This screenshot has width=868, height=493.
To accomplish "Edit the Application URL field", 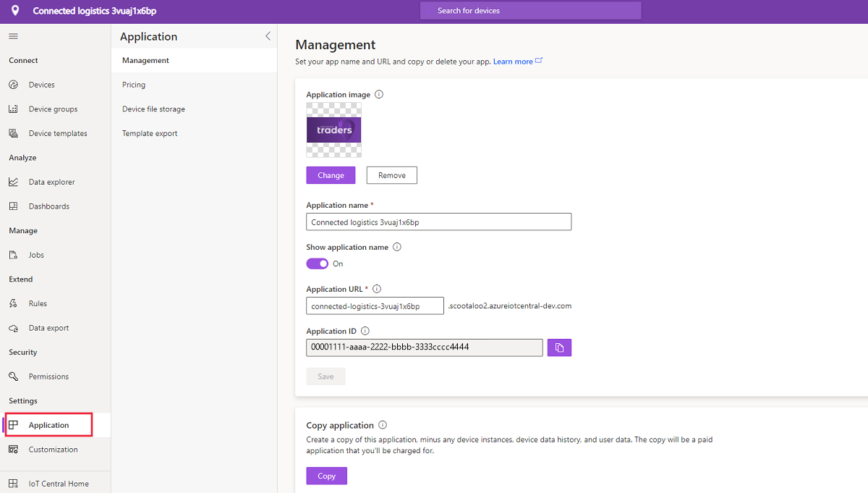I will coord(375,306).
